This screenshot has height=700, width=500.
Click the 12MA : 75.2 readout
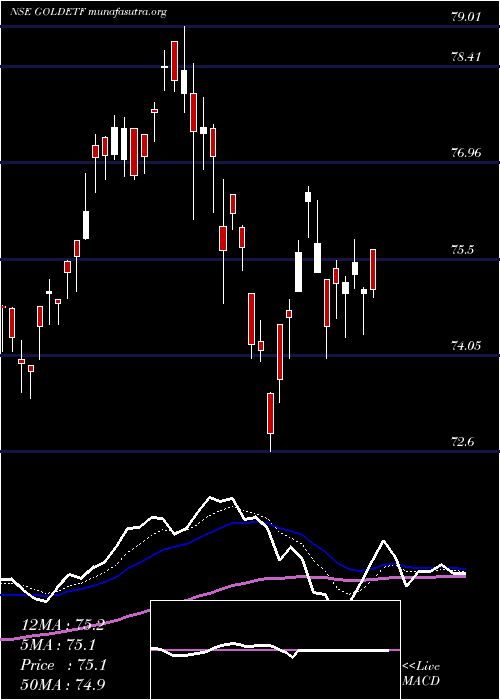coord(63,625)
